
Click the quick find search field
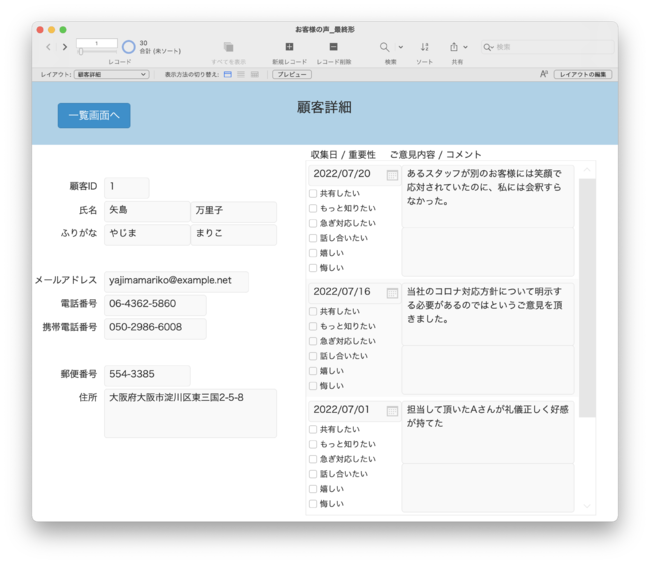pyautogui.click(x=547, y=47)
